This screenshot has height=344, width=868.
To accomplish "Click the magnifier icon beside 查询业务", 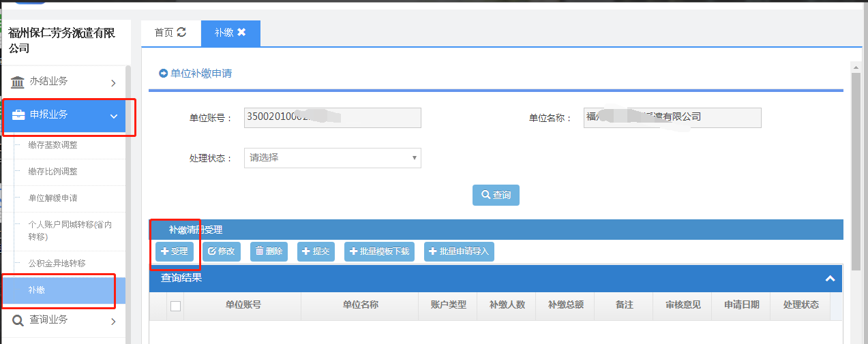I will pos(18,319).
